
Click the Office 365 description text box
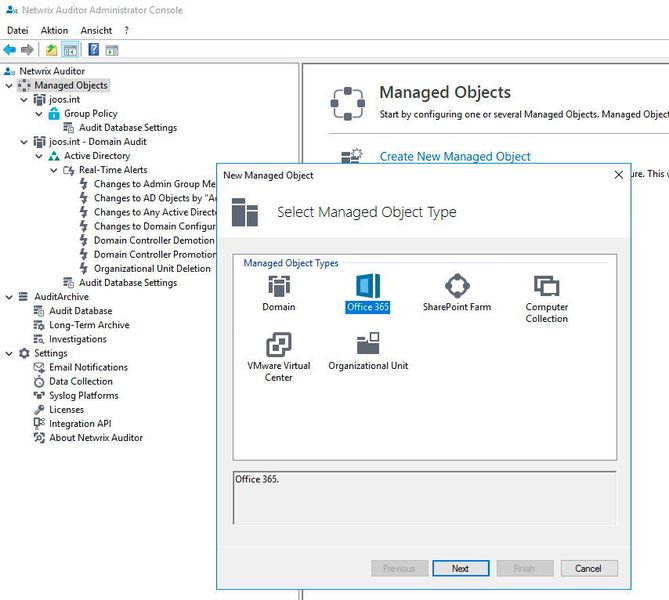(425, 498)
